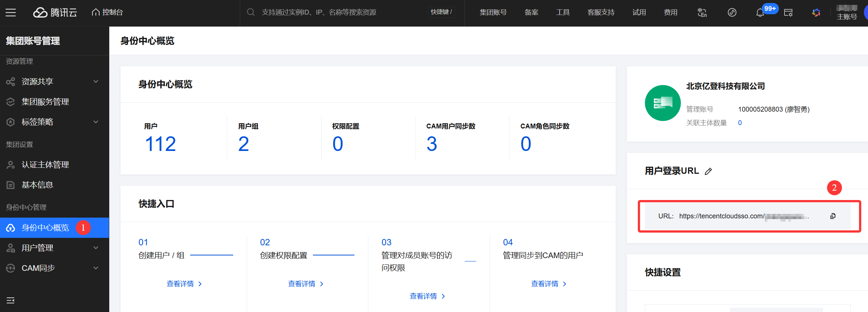Open the hamburger navigation menu

tap(10, 12)
